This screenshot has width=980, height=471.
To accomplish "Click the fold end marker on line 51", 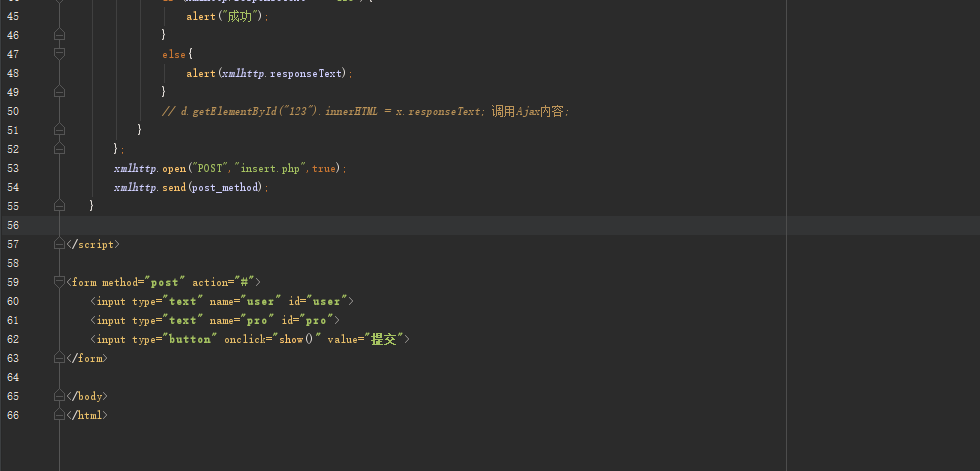I will pos(59,129).
